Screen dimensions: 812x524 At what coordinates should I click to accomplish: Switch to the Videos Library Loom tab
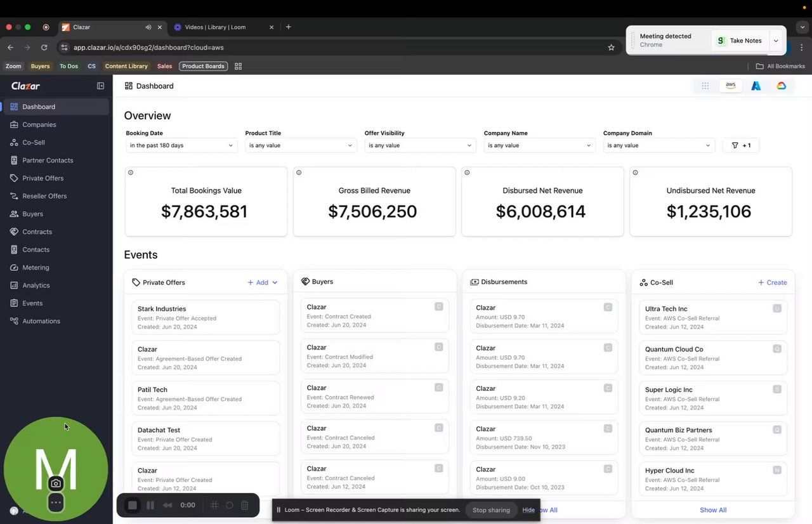[225, 27]
